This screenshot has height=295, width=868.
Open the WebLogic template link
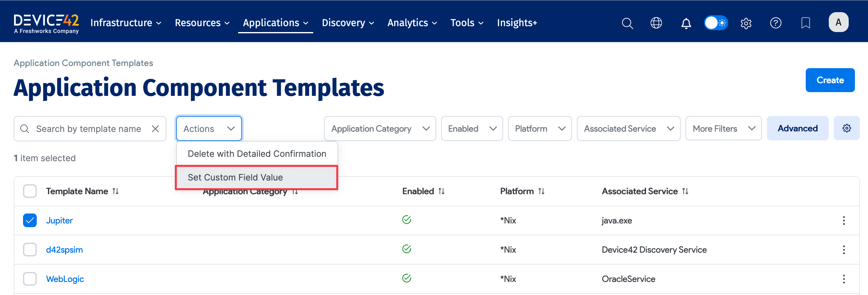(65, 279)
